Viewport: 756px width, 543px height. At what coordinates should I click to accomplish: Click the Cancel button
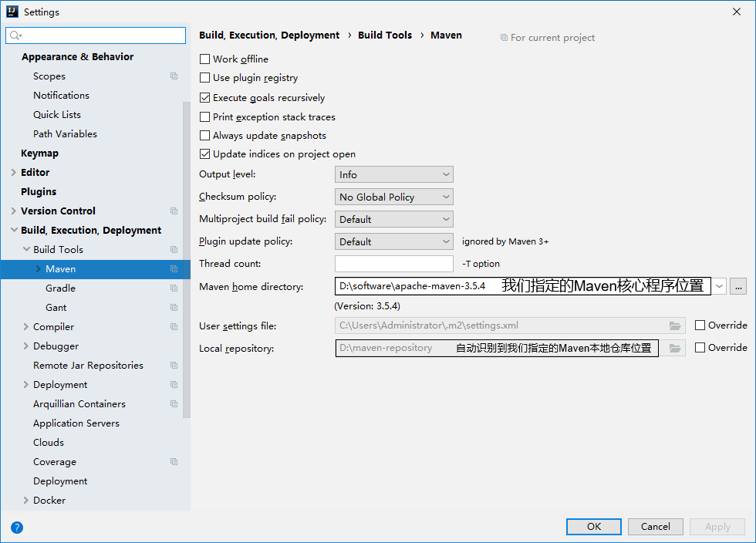[655, 527]
